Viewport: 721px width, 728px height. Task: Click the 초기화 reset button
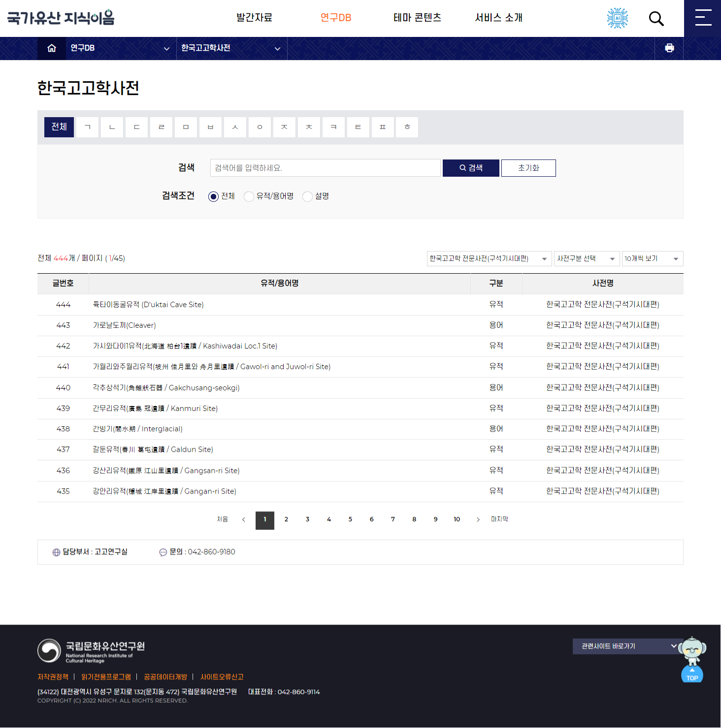(528, 168)
